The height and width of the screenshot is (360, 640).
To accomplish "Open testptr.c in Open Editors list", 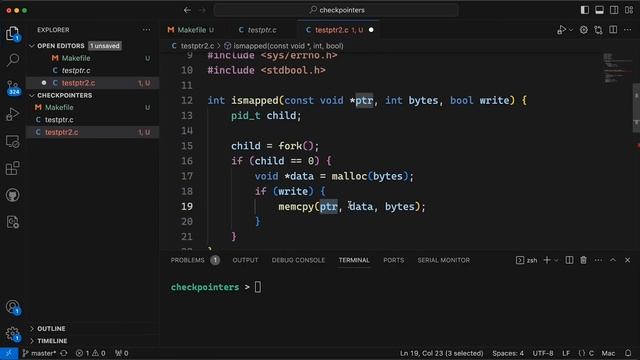I will [x=93, y=71].
